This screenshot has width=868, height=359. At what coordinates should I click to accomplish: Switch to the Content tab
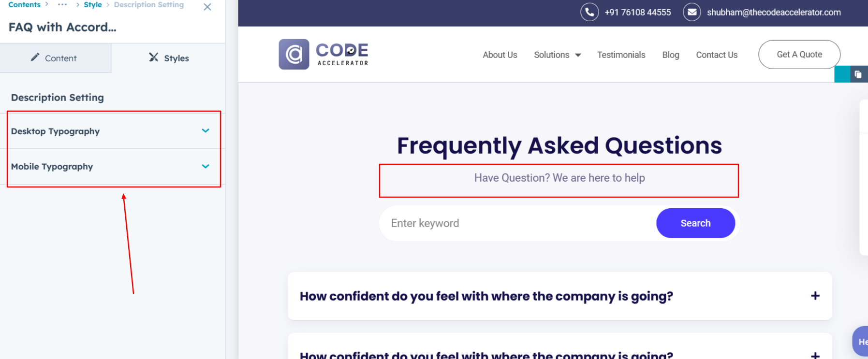click(x=54, y=58)
